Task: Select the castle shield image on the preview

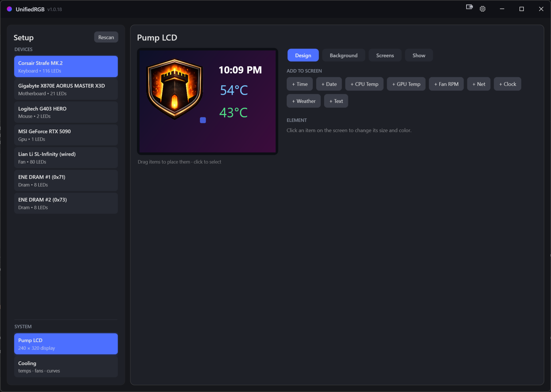Action: 174,89
